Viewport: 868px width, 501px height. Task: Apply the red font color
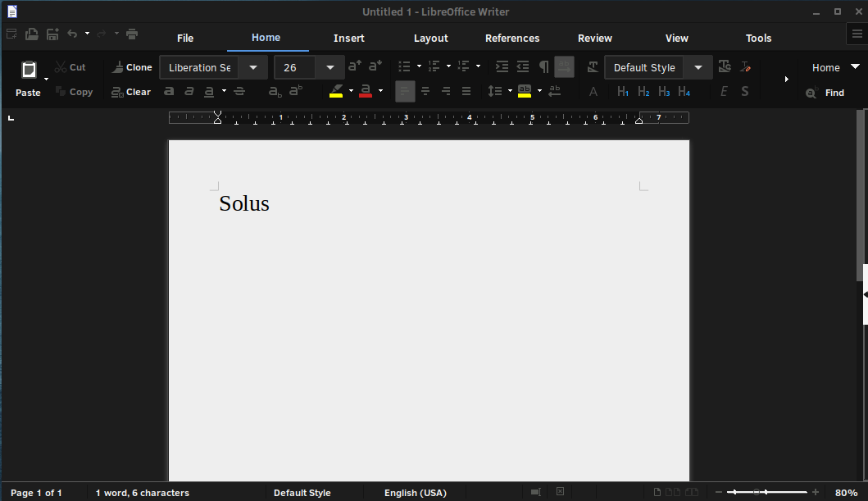(366, 91)
